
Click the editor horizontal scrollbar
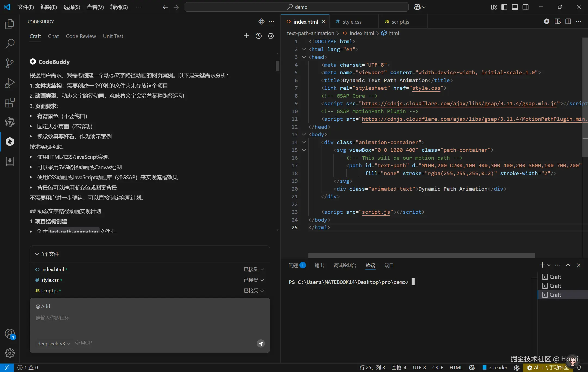421,255
